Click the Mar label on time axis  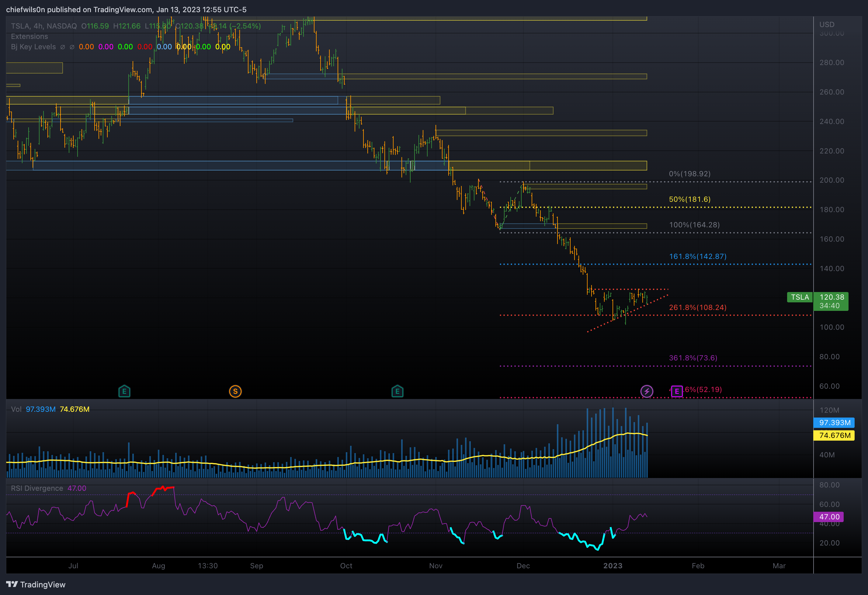point(779,566)
